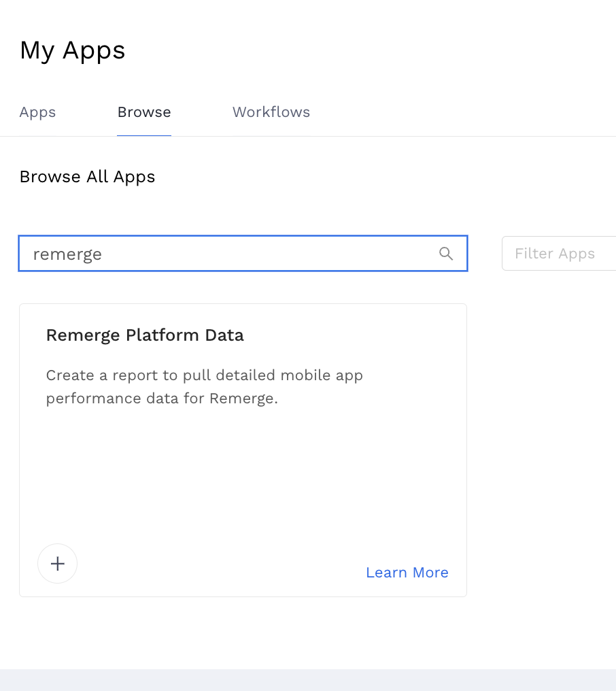
Task: Click the "Create a report" text line
Action: point(204,375)
